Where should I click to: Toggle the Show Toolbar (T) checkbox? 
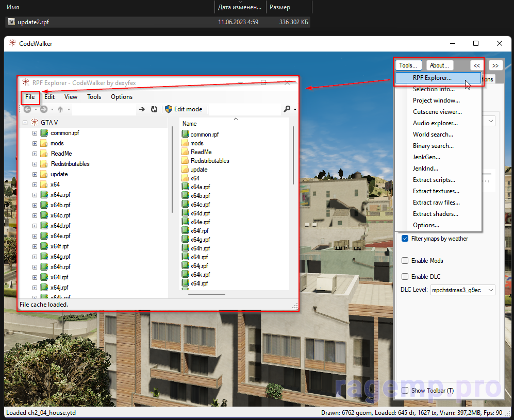coord(405,391)
